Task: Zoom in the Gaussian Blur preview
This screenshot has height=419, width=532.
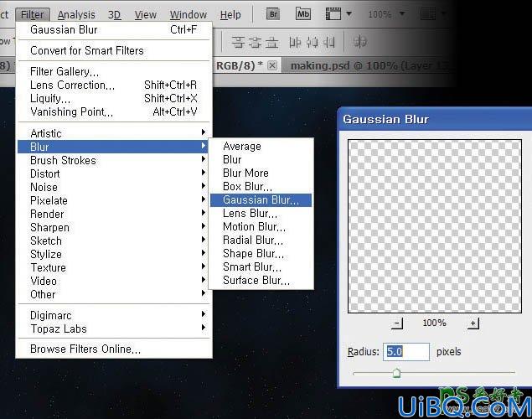Action: tap(473, 323)
